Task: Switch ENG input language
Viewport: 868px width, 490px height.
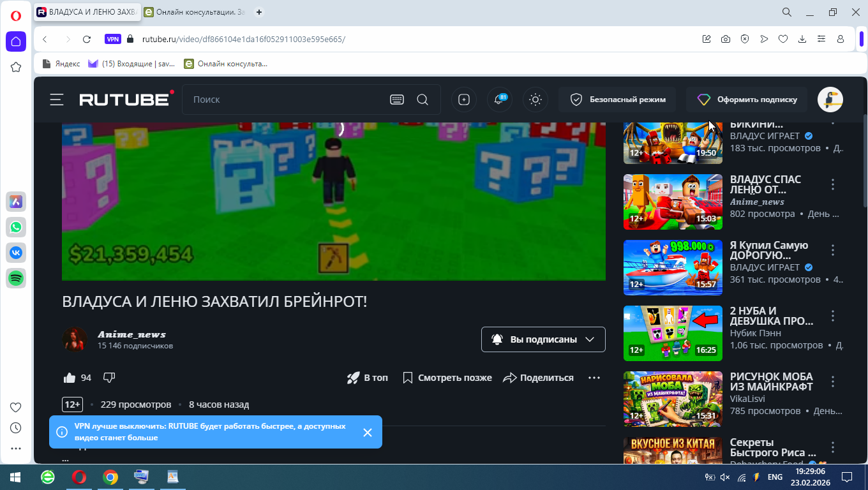Action: pos(775,477)
